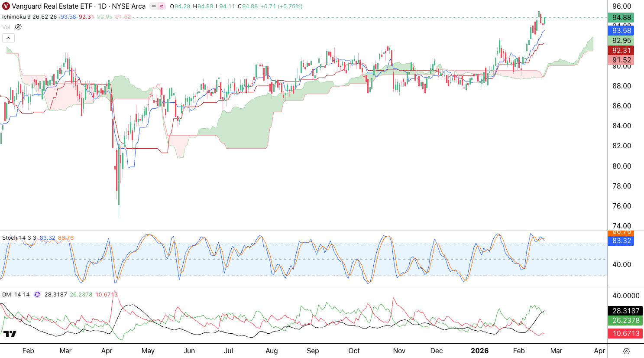Click the May marker on time axis
Viewport: 644px width, 358px height.
[148, 351]
